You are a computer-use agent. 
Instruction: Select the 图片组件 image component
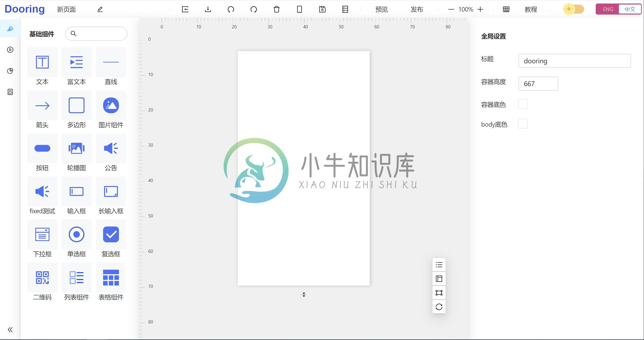(x=111, y=109)
